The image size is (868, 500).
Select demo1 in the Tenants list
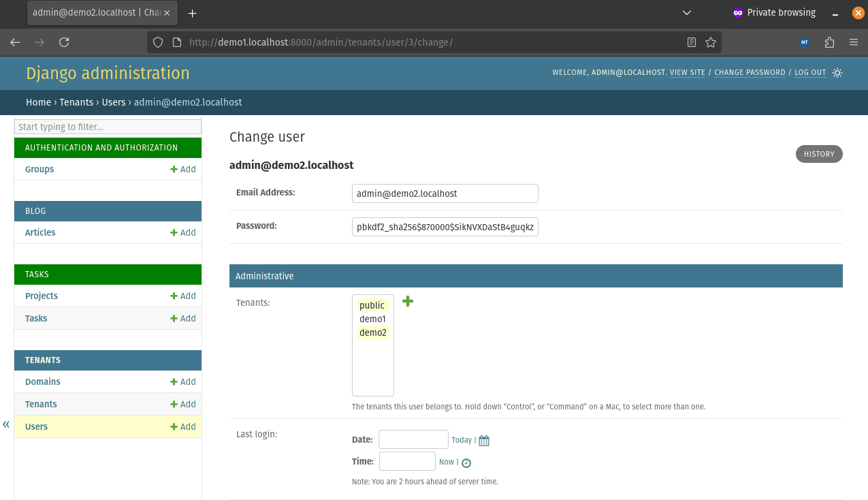point(372,319)
